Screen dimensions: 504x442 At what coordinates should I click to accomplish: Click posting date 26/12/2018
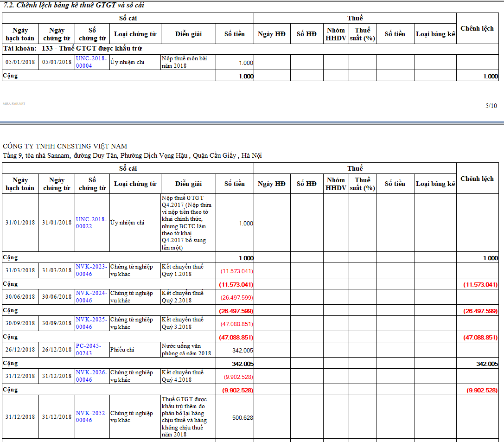pos(20,349)
